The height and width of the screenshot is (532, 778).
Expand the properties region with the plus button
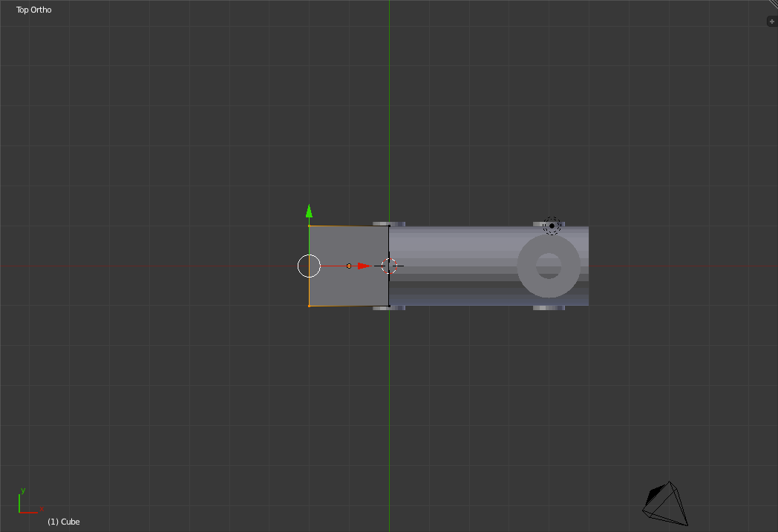(x=771, y=22)
